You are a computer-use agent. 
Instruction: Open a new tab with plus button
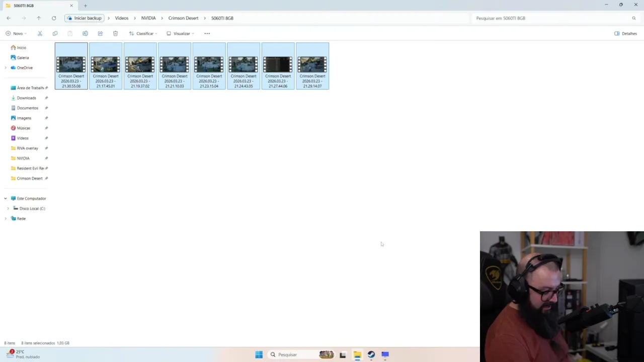pos(86,6)
